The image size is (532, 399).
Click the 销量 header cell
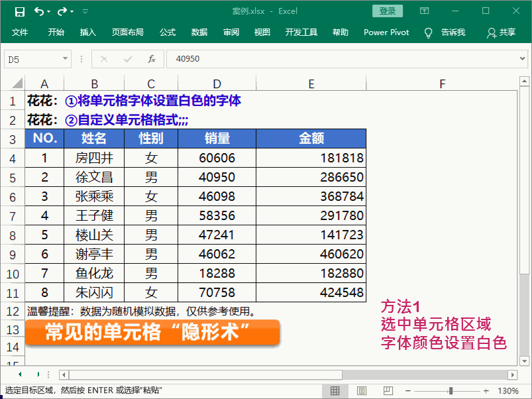pyautogui.click(x=217, y=139)
